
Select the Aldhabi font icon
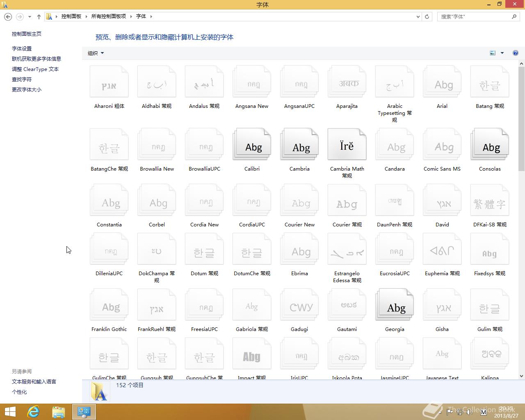pyautogui.click(x=157, y=82)
